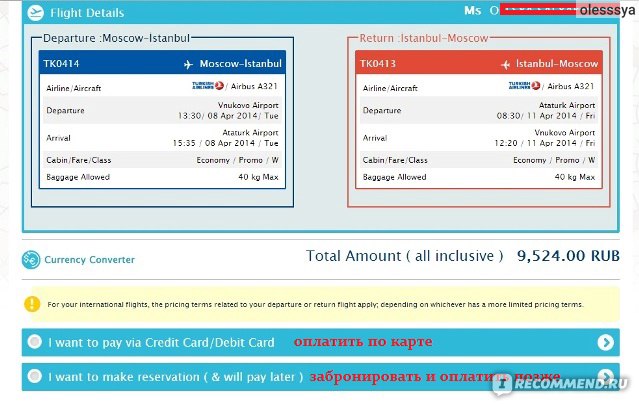
Task: Click the 'Flight Details' heading text
Action: (87, 13)
